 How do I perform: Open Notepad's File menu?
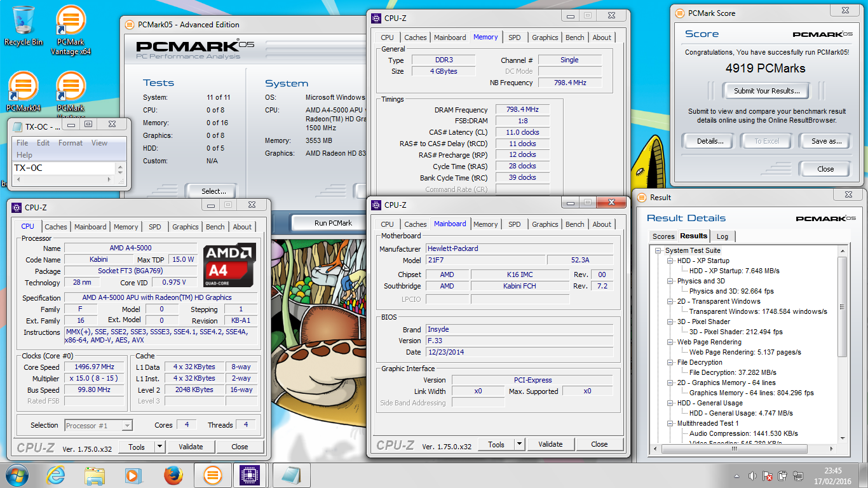pyautogui.click(x=22, y=143)
